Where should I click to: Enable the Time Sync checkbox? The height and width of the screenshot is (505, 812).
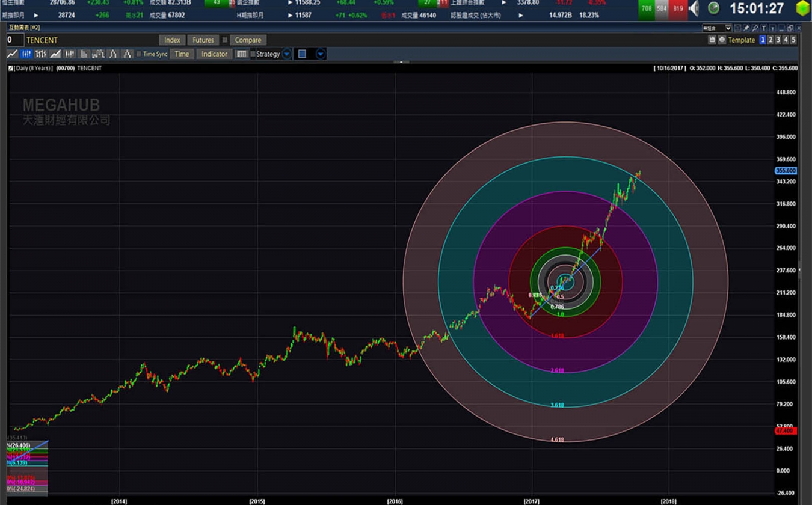point(138,54)
